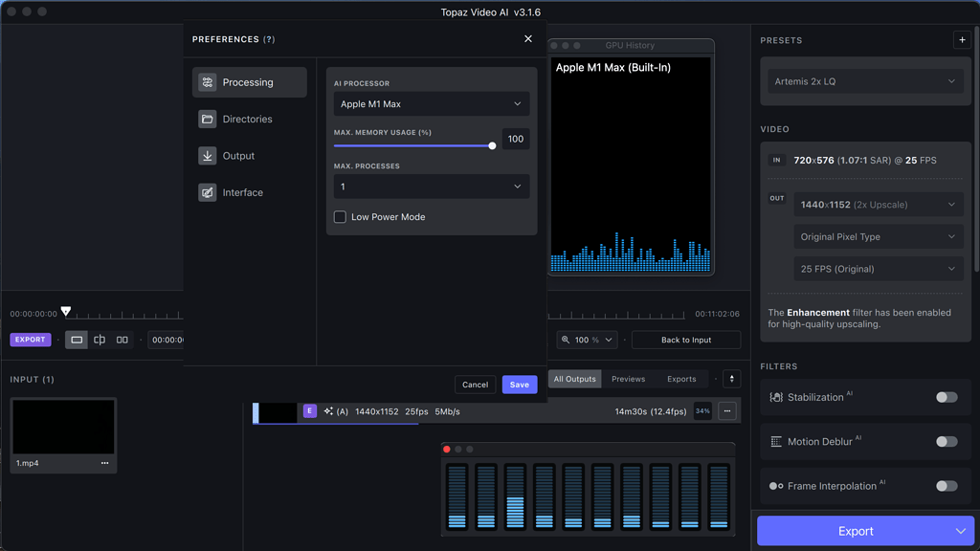Switch to side-by-side view layout icon
The height and width of the screenshot is (551, 980).
coord(122,340)
